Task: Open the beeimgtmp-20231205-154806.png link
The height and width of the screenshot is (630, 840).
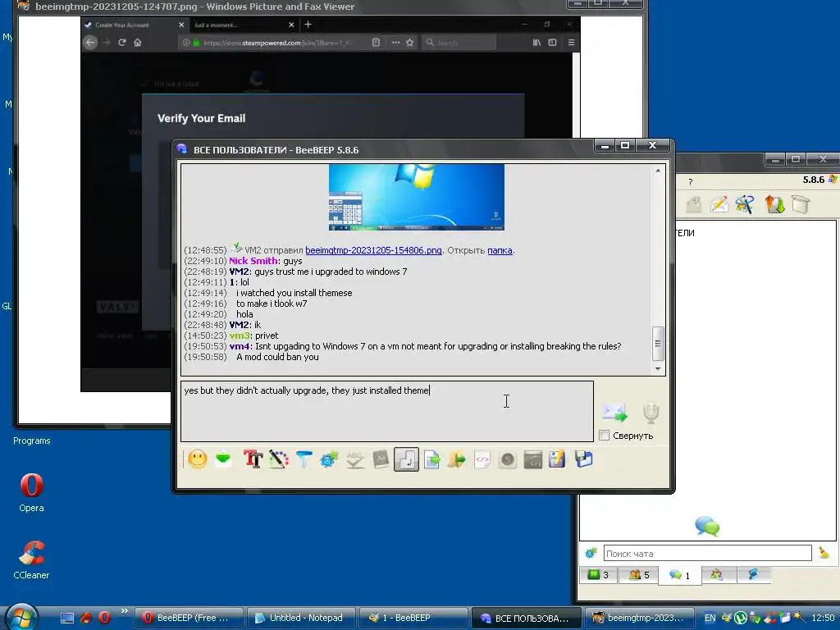Action: 373,250
